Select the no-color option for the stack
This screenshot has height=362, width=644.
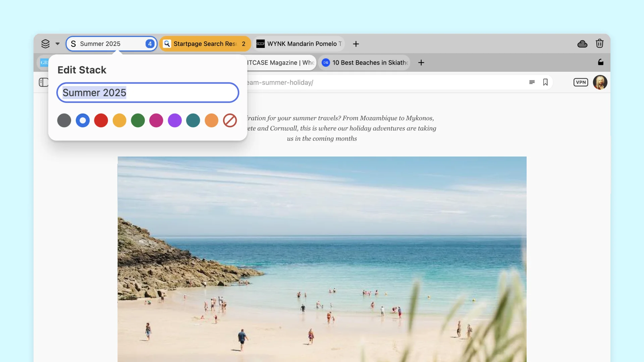(230, 121)
